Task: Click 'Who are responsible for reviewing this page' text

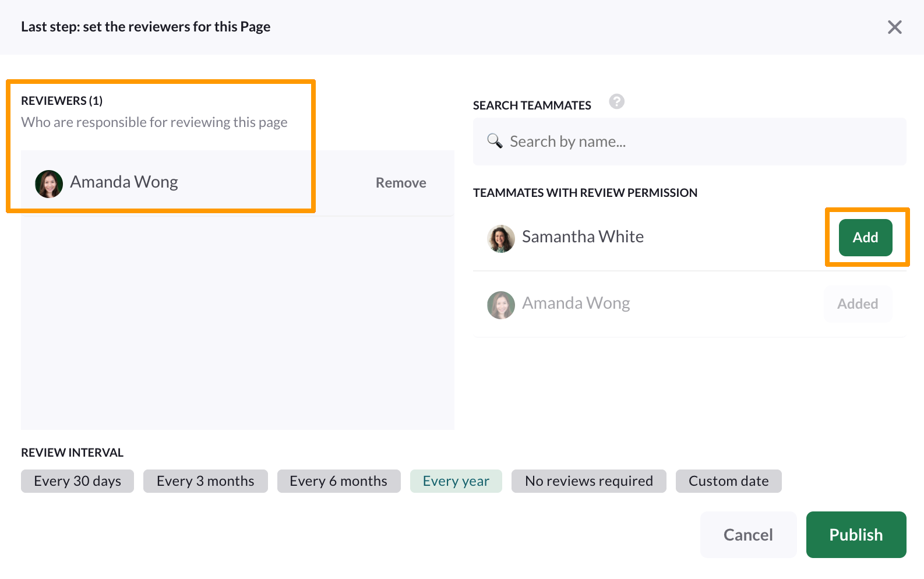Action: (154, 122)
